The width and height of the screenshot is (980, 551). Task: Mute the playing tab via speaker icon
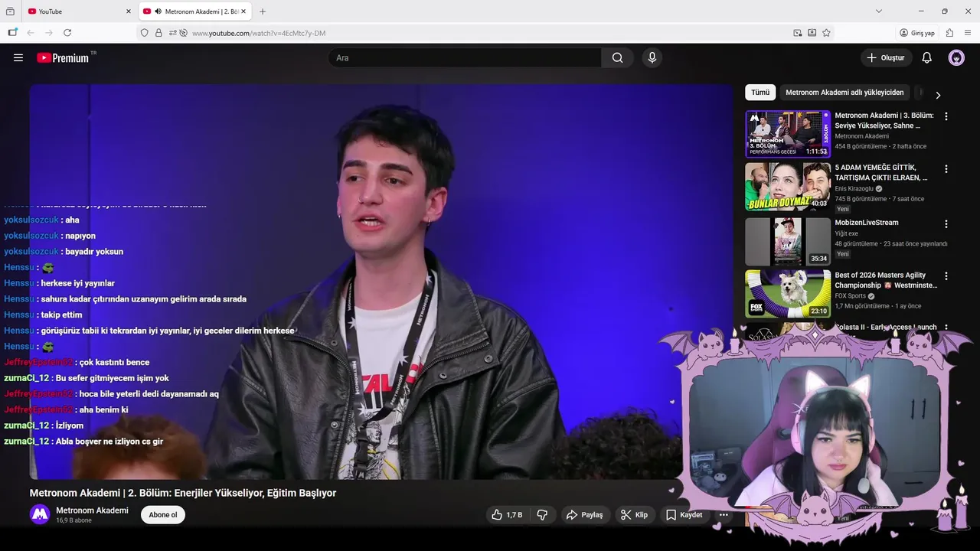(158, 11)
